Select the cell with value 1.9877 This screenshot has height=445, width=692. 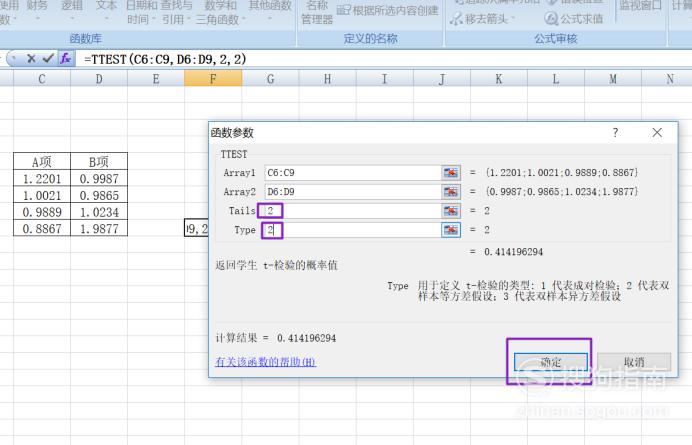coord(99,229)
